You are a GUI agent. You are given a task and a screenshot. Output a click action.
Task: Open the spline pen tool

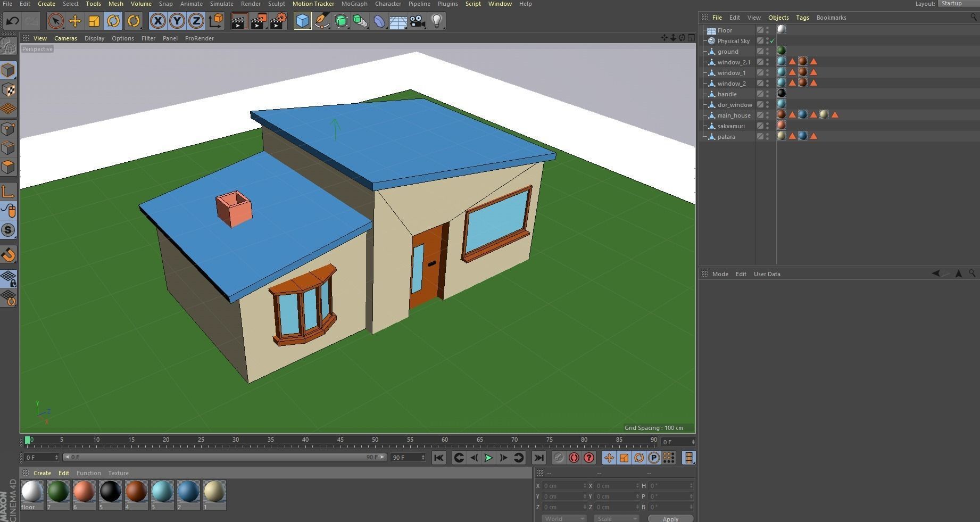[x=322, y=21]
